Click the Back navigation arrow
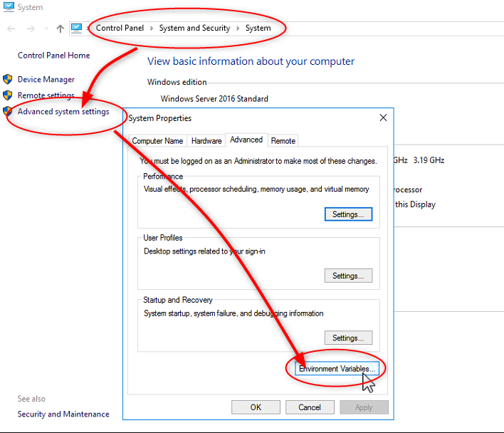504x433 pixels. coord(11,28)
